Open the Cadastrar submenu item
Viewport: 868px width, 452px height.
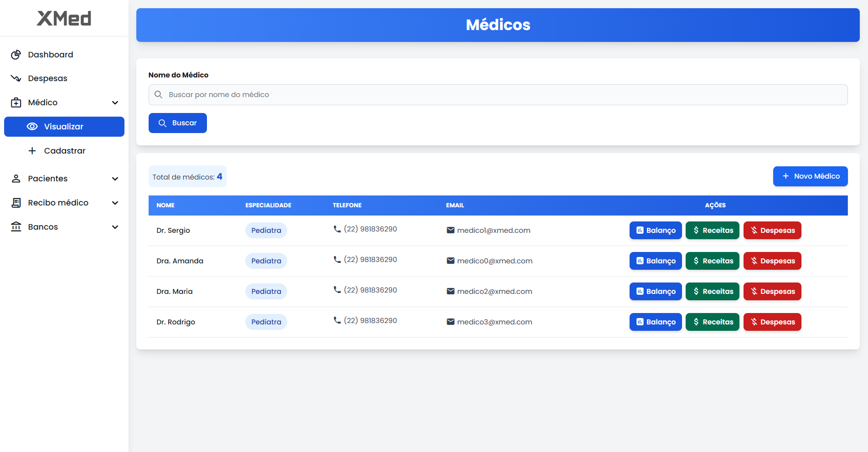point(64,151)
